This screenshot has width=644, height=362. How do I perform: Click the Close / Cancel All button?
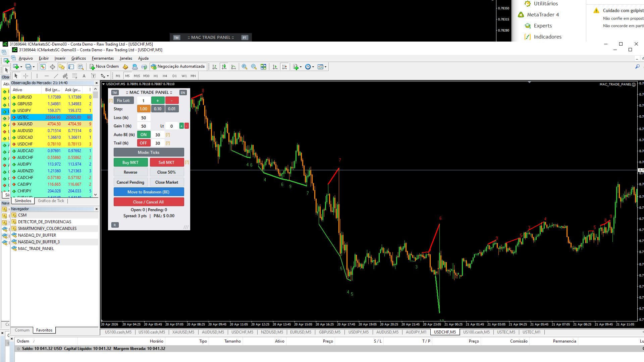149,202
